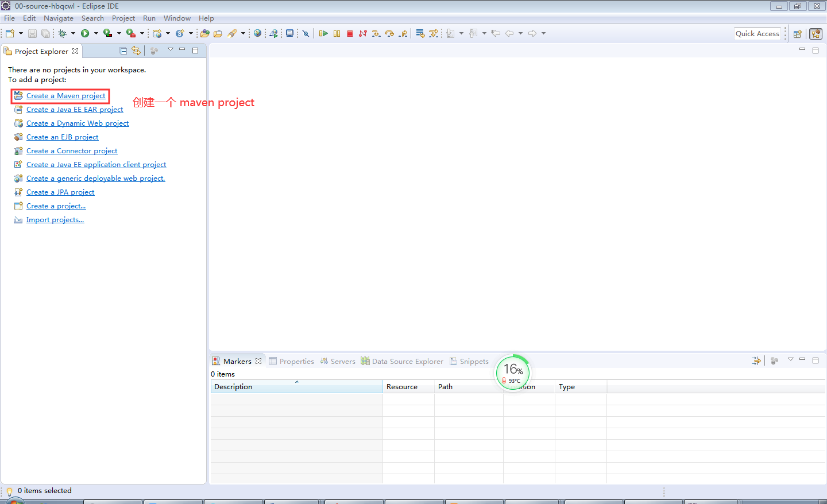The height and width of the screenshot is (504, 827).
Task: Click the Previous Annotation toolbar icon
Action: click(x=473, y=33)
